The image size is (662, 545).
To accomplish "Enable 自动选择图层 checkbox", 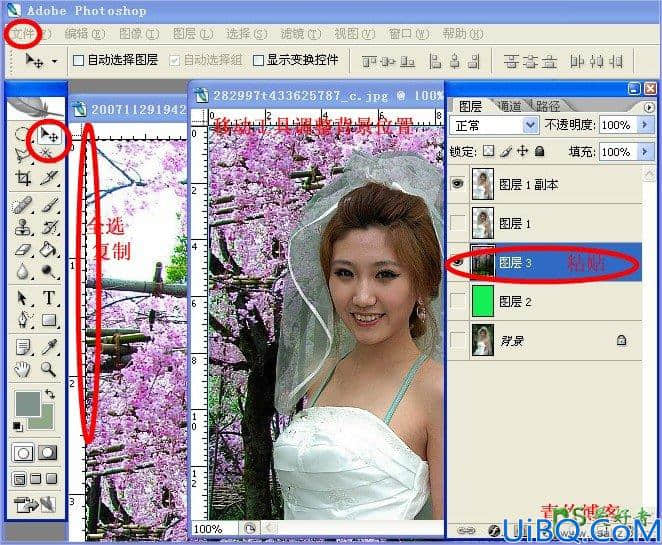I will (78, 60).
